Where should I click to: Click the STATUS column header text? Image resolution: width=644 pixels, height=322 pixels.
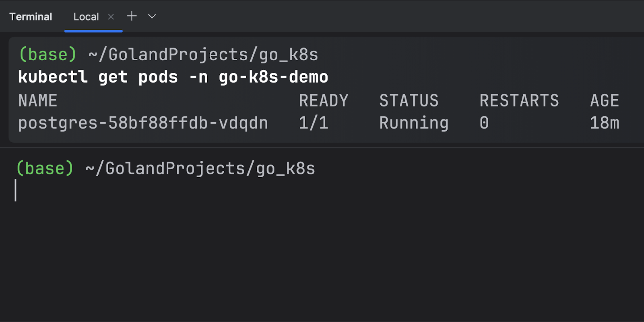409,100
